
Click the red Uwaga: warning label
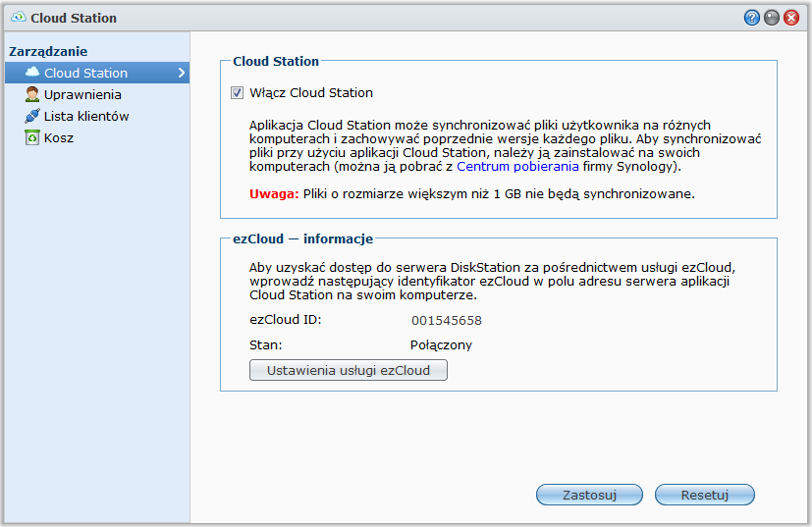pyautogui.click(x=274, y=194)
